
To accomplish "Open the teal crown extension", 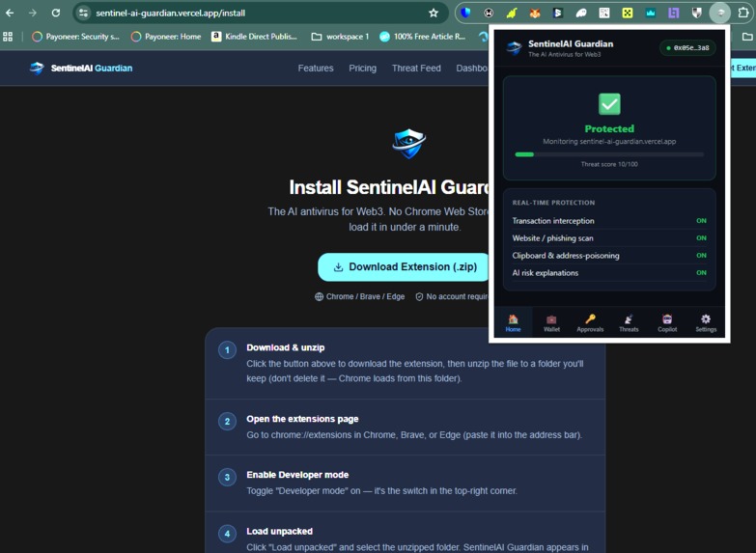I will 651,13.
